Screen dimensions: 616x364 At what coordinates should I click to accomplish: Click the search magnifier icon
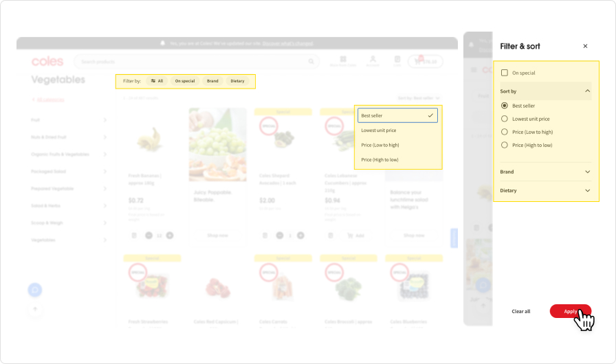pos(311,61)
